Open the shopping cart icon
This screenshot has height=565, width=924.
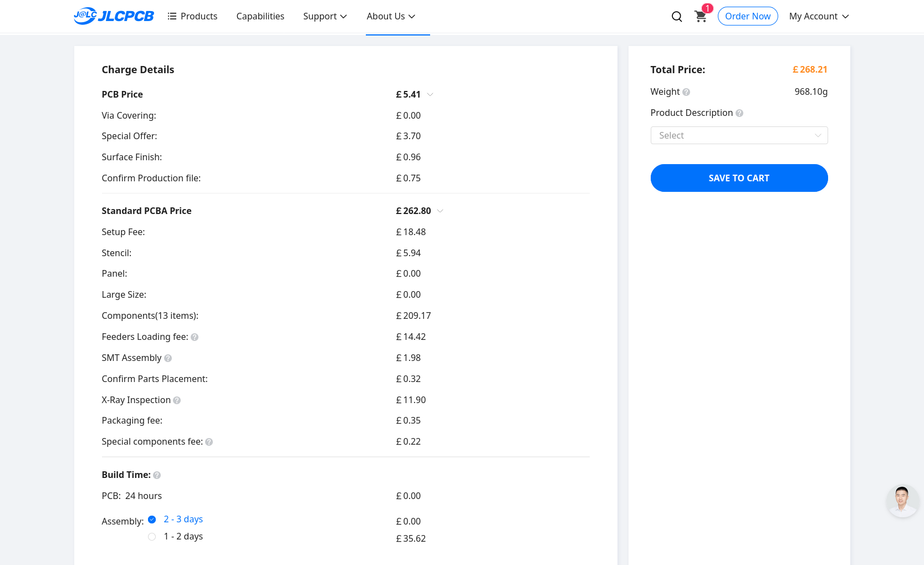pos(701,17)
